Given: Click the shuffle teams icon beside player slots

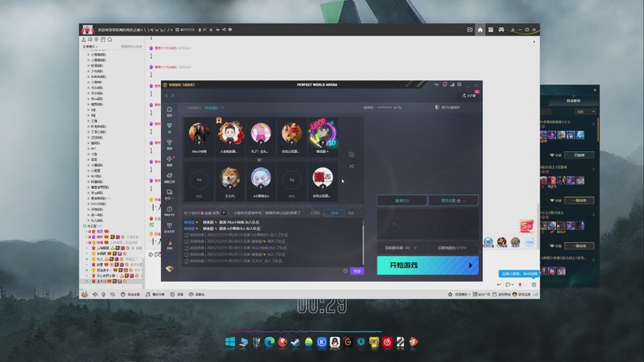Looking at the screenshot, I should coord(351,167).
